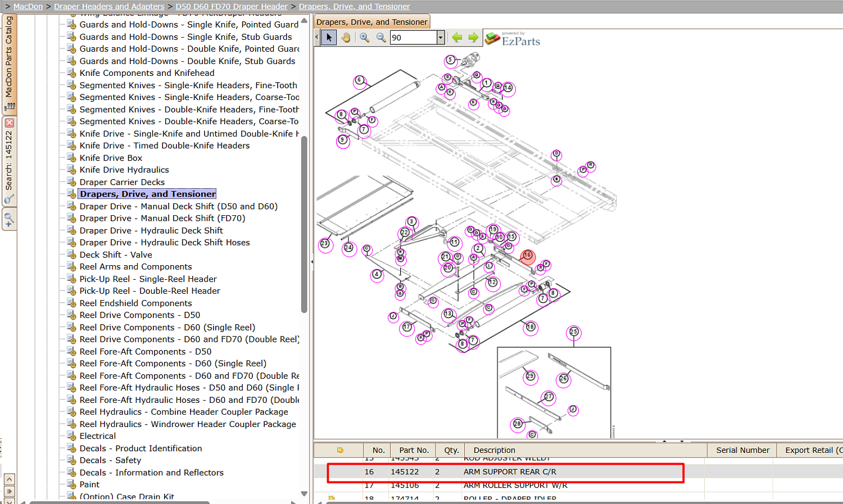
Task: Click callout 9 in the diagram
Action: click(343, 140)
